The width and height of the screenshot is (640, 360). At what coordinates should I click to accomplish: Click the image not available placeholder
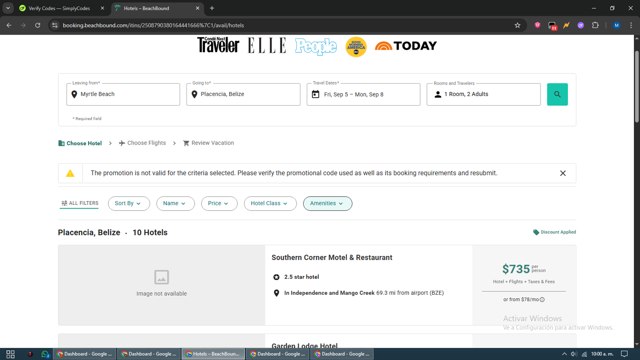pos(161,285)
